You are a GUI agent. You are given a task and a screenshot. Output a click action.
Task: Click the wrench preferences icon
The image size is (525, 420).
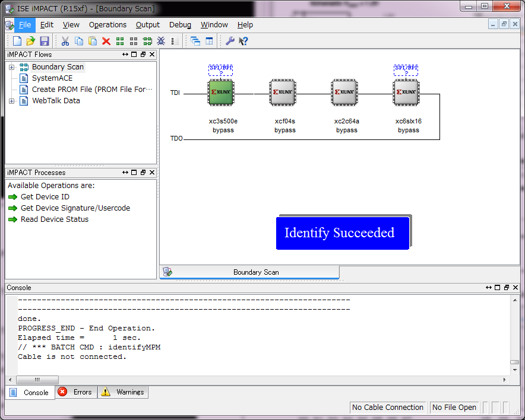point(230,41)
